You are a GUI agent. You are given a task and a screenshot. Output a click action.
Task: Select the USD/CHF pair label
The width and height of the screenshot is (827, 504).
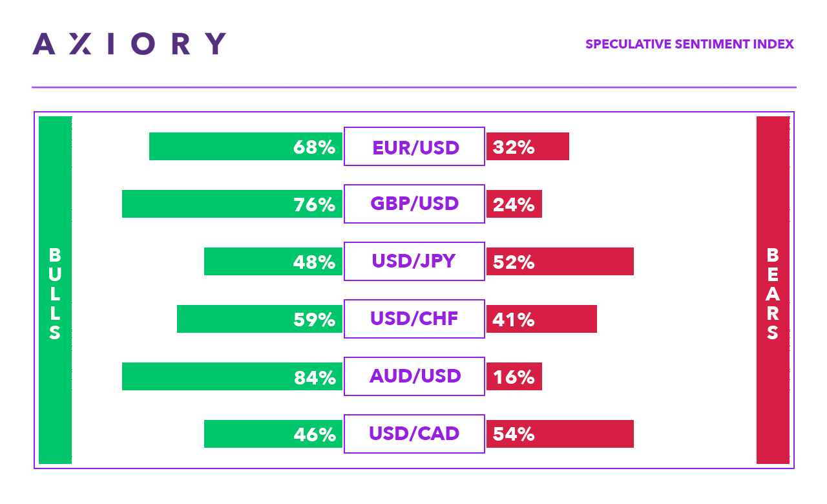tap(414, 319)
